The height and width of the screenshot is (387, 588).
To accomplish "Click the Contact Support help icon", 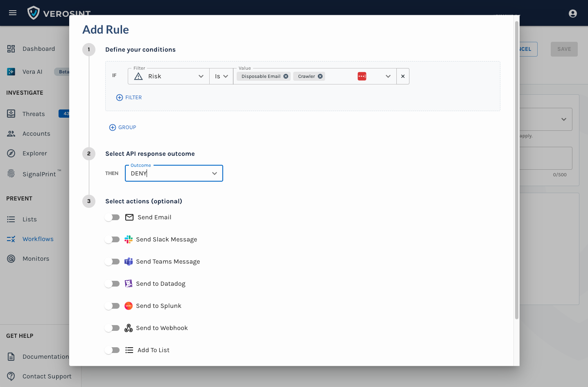I will (x=11, y=376).
